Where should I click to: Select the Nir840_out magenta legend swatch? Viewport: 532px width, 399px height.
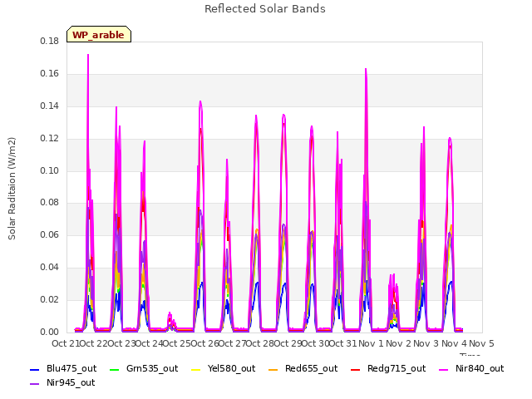[x=443, y=369]
